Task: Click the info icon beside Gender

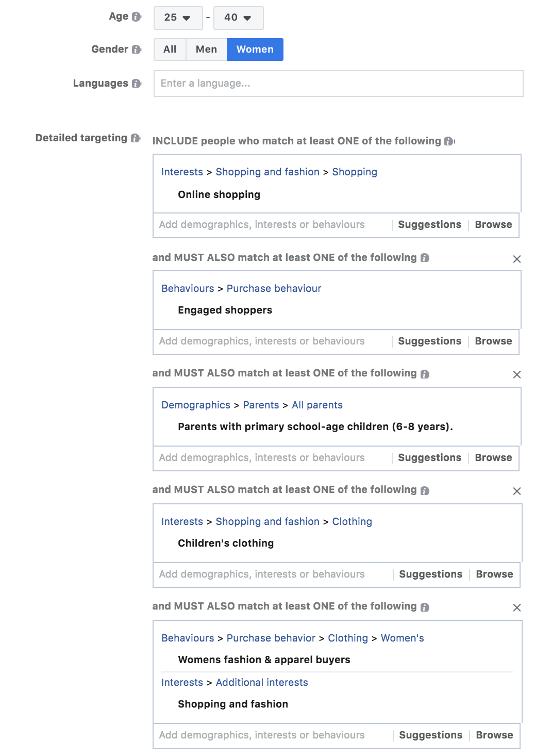Action: click(136, 50)
